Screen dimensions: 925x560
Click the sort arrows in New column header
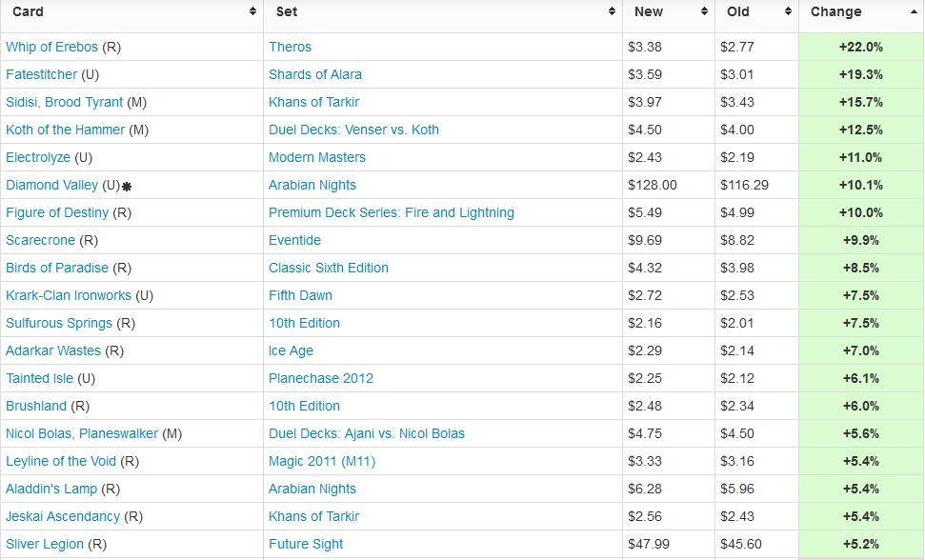coord(704,12)
